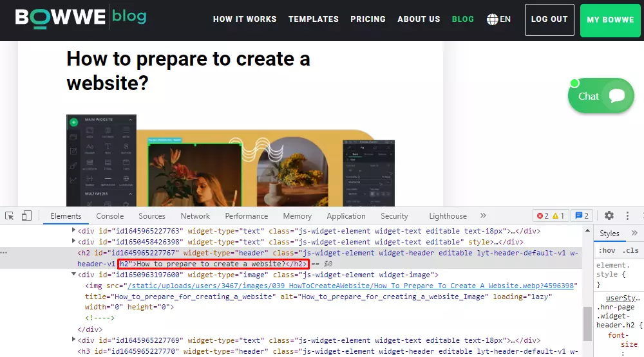Click the blue issues count badge
This screenshot has width=644, height=357.
(x=582, y=216)
